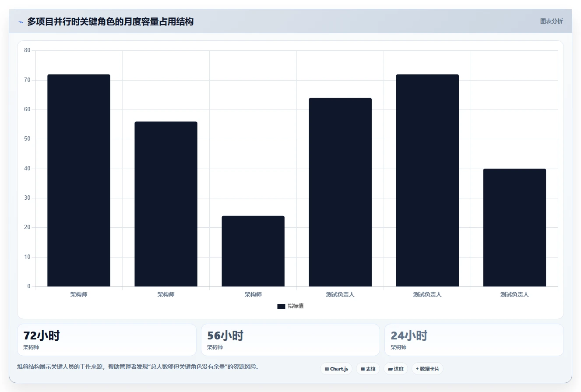Open the 56小时 架构师 data card
This screenshot has height=392, width=581.
coord(290,340)
